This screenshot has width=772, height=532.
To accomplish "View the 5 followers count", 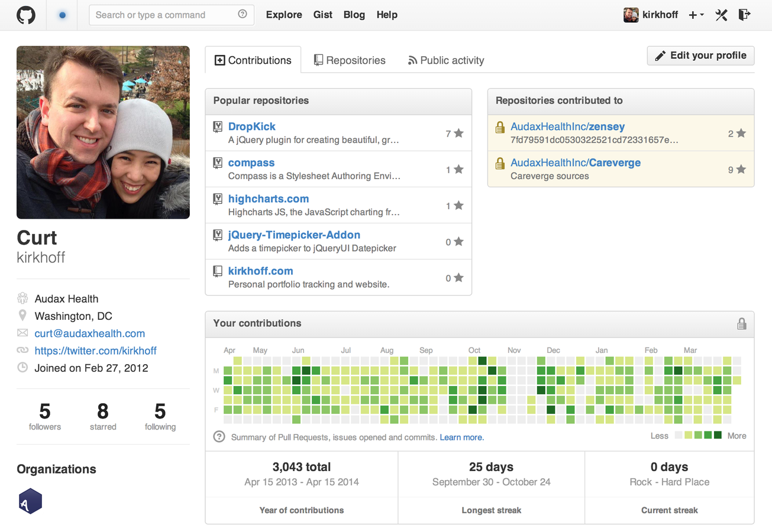I will click(x=45, y=416).
